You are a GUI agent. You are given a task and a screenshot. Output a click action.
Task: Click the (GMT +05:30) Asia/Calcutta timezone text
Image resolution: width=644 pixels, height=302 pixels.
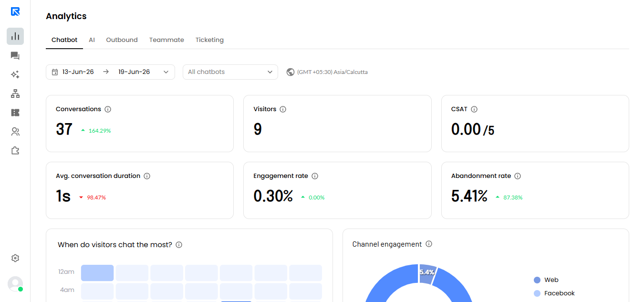[x=332, y=72]
